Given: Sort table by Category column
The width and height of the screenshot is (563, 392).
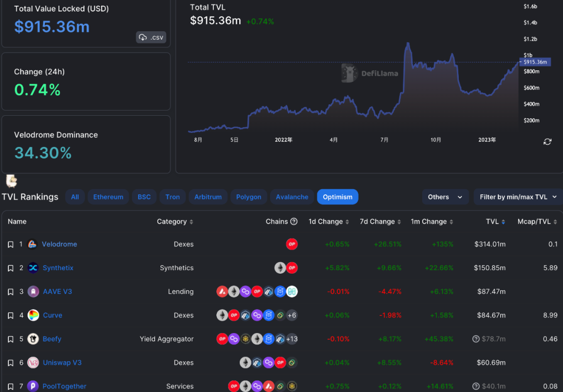Looking at the screenshot, I should (175, 222).
